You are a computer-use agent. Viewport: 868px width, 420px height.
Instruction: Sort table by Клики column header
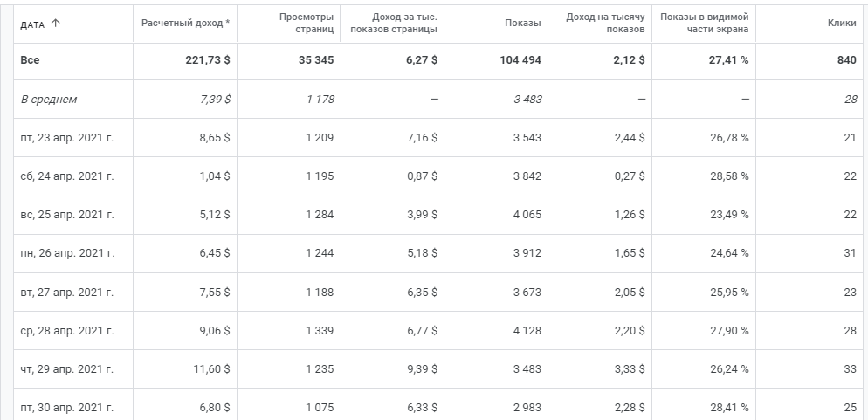841,23
